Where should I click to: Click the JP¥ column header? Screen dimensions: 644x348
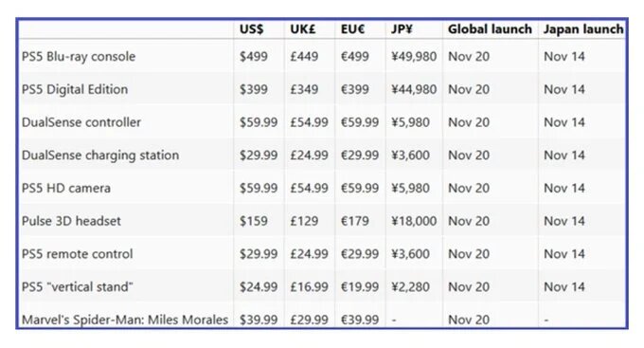click(402, 29)
